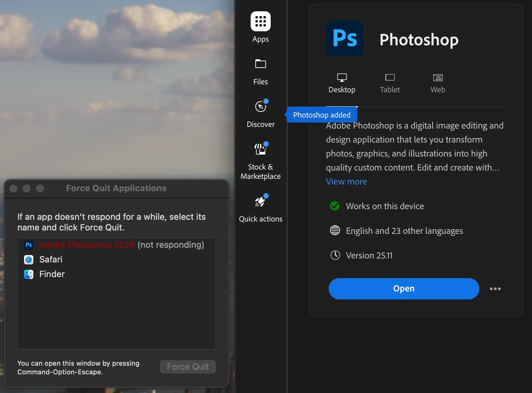Select Finder in Force Quit list
Screen dimensions: 532x393
coord(117,274)
